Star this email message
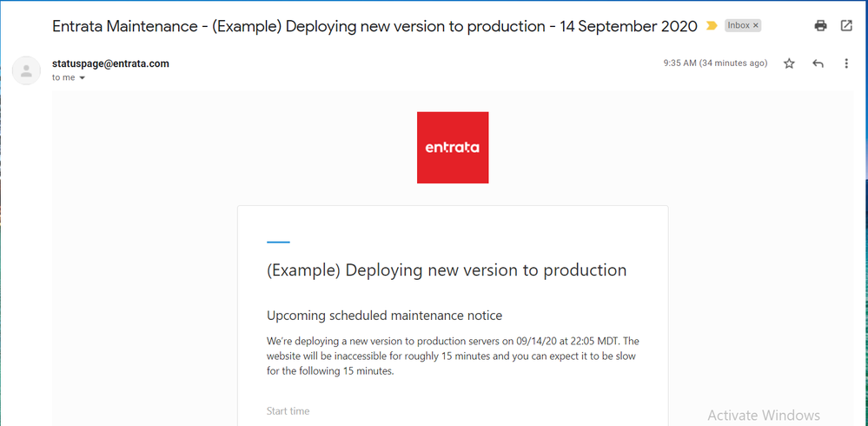This screenshot has height=426, width=868. (x=789, y=63)
